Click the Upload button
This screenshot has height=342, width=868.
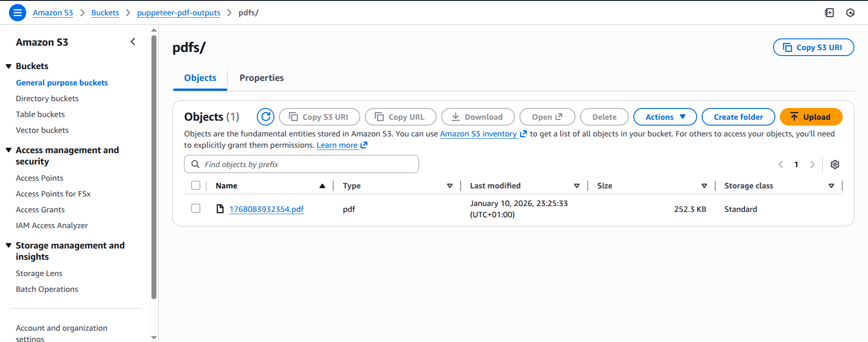pos(811,117)
